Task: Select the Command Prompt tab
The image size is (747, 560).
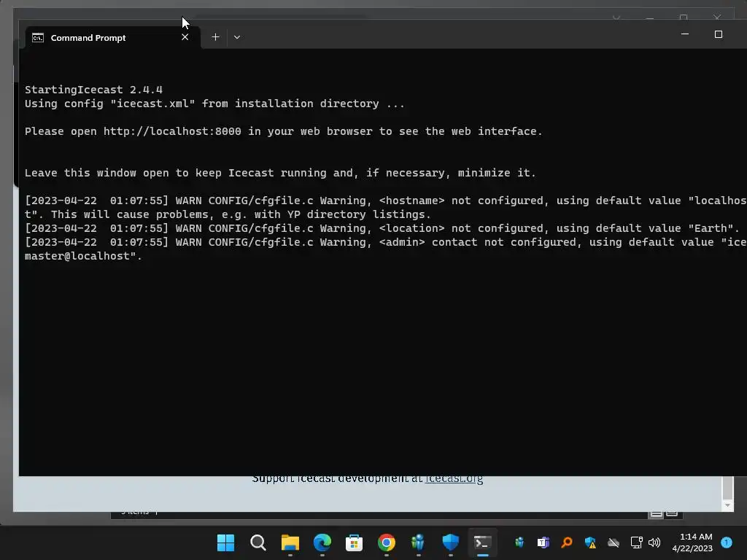Action: click(x=112, y=38)
